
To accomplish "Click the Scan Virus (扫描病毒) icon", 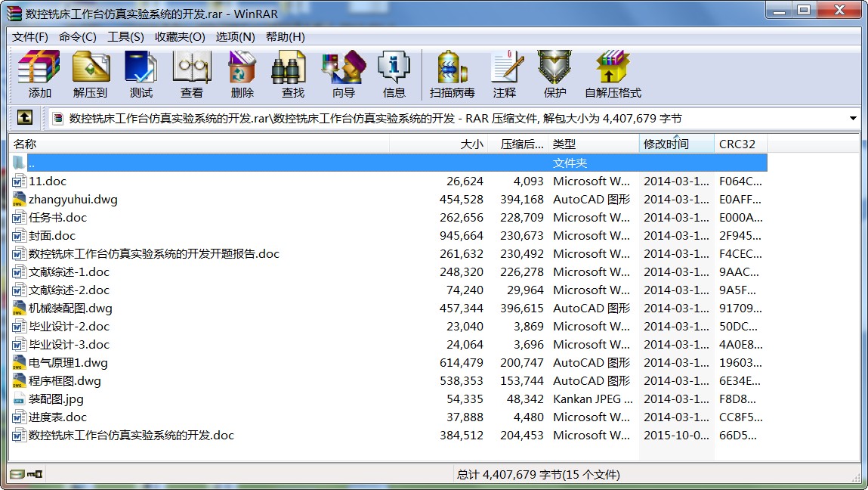I will [x=452, y=74].
